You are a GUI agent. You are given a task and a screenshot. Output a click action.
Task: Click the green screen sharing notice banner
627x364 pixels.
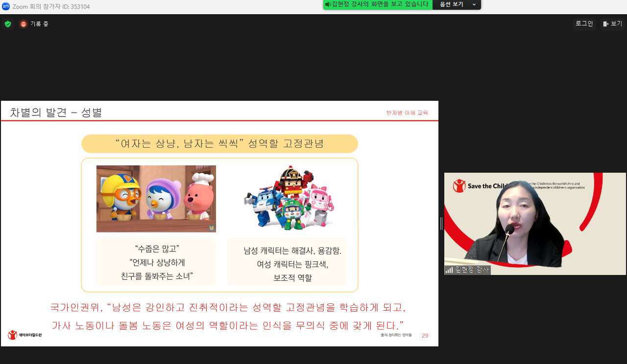(378, 4)
